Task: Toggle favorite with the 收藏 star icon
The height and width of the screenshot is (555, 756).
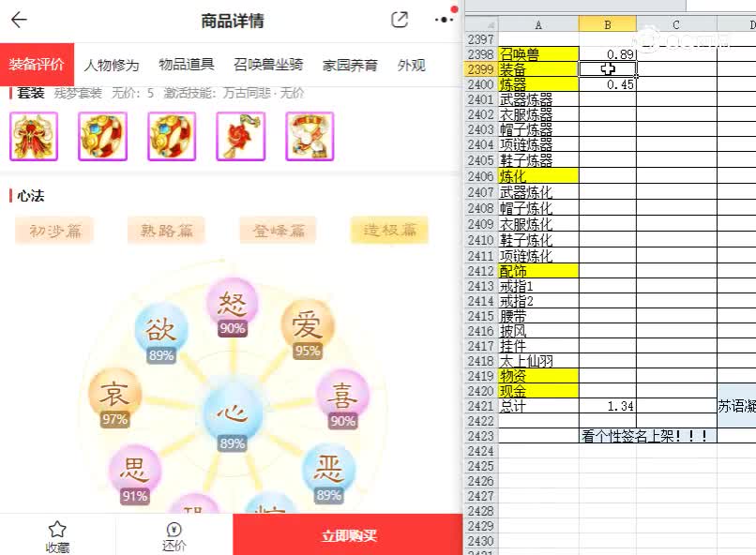Action: (57, 534)
